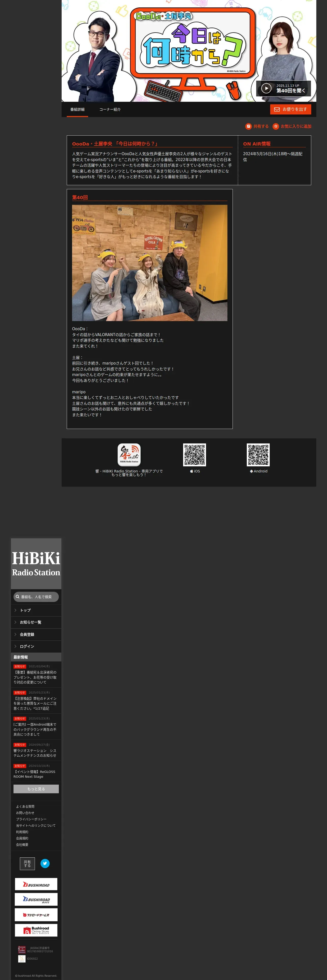Image resolution: width=327 pixels, height=980 pixels.
Task: Open お知らせ一覧 in the sidebar menu
Action: [36, 622]
